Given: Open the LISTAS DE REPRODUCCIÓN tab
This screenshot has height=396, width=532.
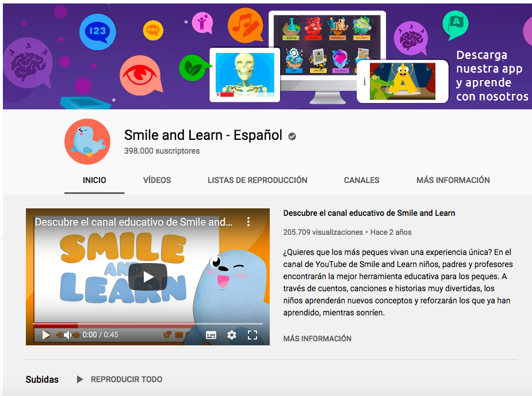Looking at the screenshot, I should click(x=258, y=180).
